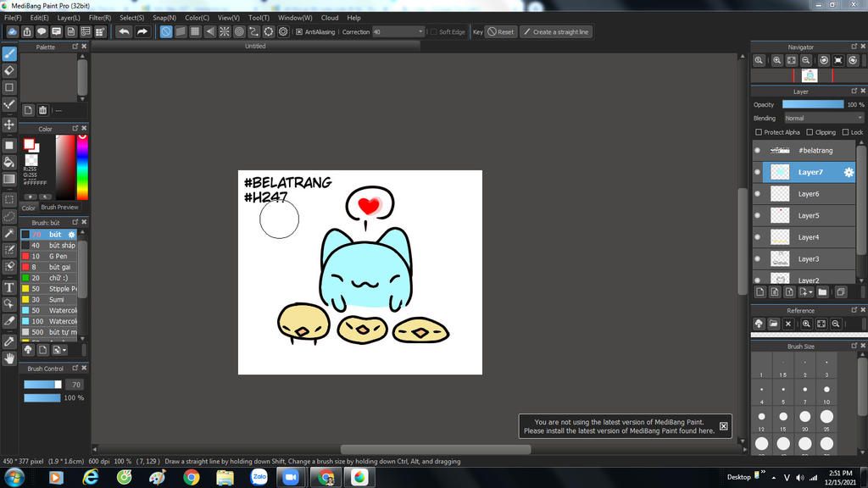Close the update notification message

(x=724, y=426)
